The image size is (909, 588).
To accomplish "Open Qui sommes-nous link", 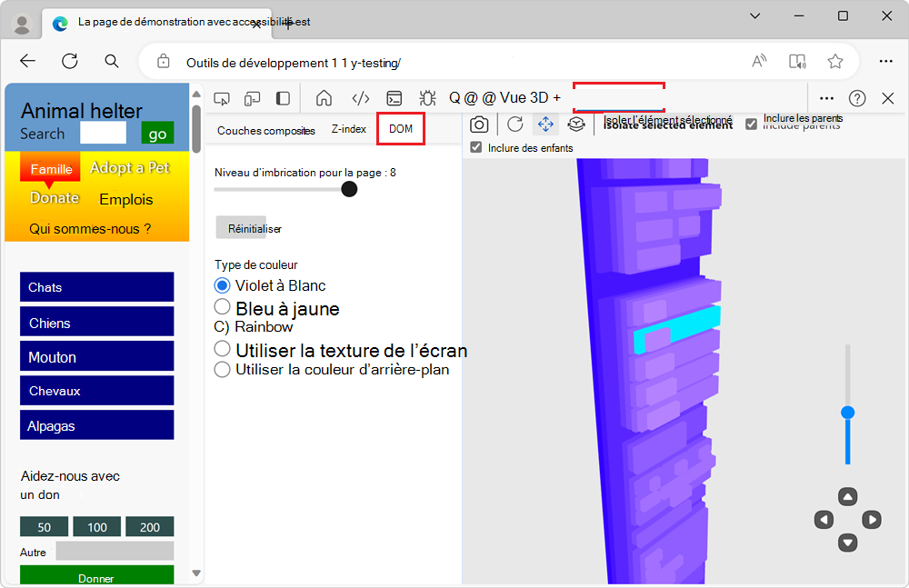I will tap(90, 228).
